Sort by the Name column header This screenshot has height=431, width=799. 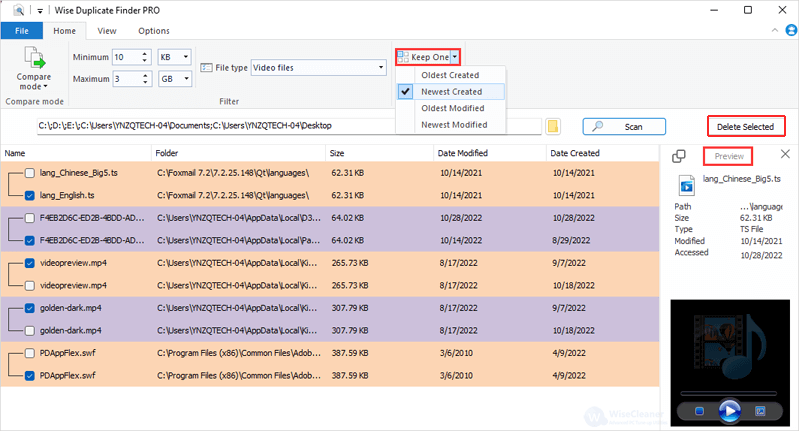pyautogui.click(x=75, y=153)
